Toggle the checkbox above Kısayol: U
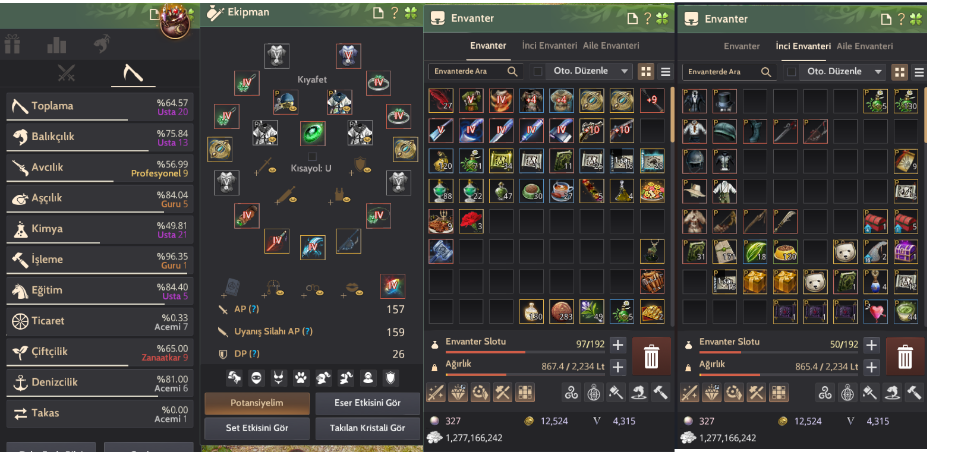This screenshot has width=980, height=452. coord(312,157)
